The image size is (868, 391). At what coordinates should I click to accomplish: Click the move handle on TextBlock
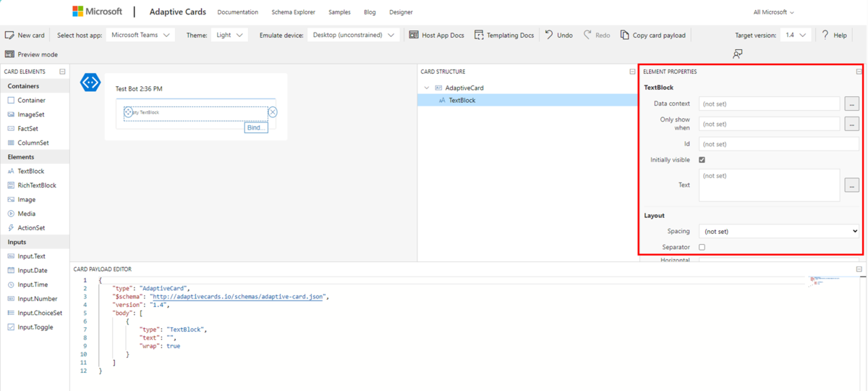[128, 112]
